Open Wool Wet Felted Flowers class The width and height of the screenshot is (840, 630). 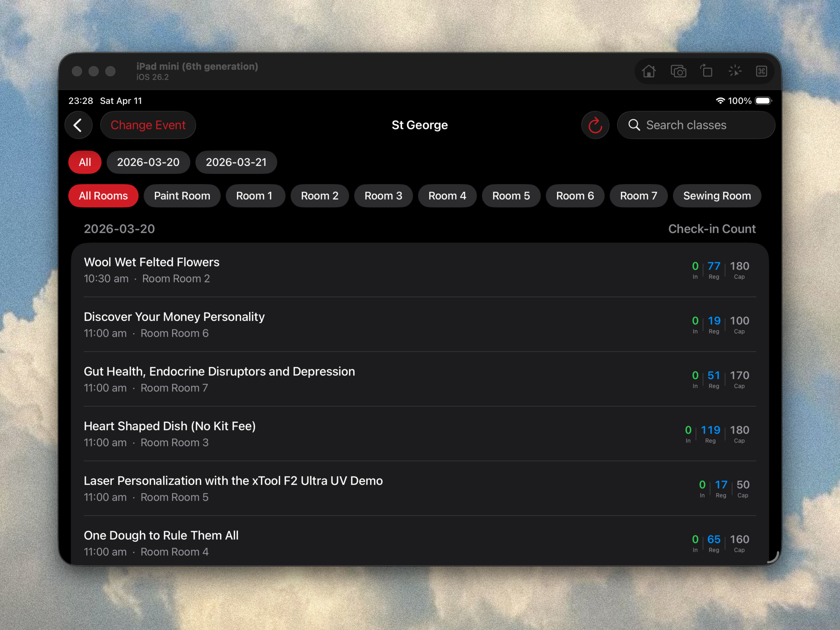coord(420,270)
